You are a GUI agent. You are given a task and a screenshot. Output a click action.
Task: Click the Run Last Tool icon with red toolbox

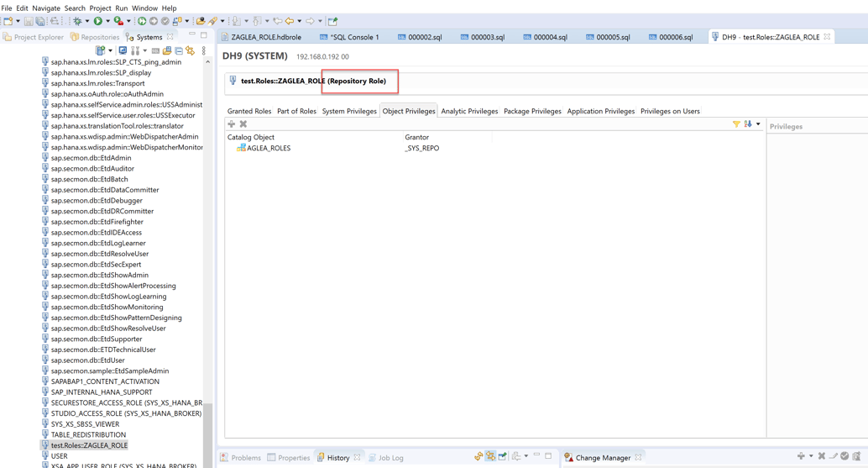[x=118, y=21]
